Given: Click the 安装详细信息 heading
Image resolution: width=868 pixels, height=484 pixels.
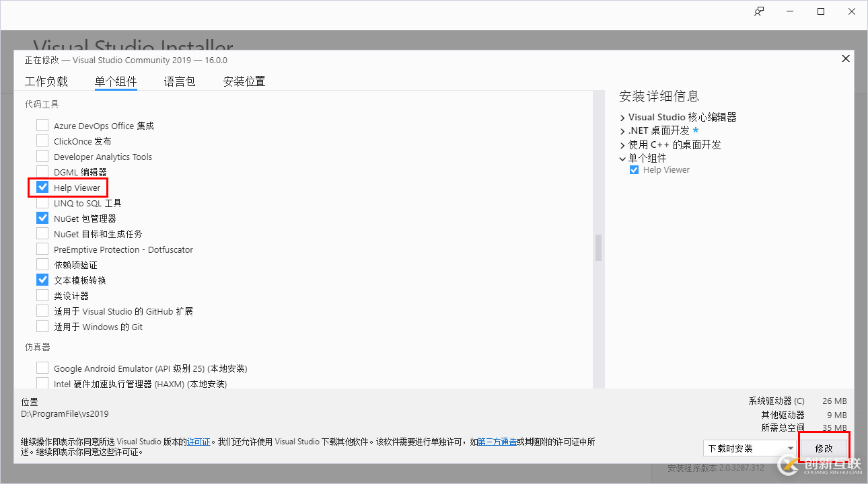Looking at the screenshot, I should pyautogui.click(x=659, y=96).
